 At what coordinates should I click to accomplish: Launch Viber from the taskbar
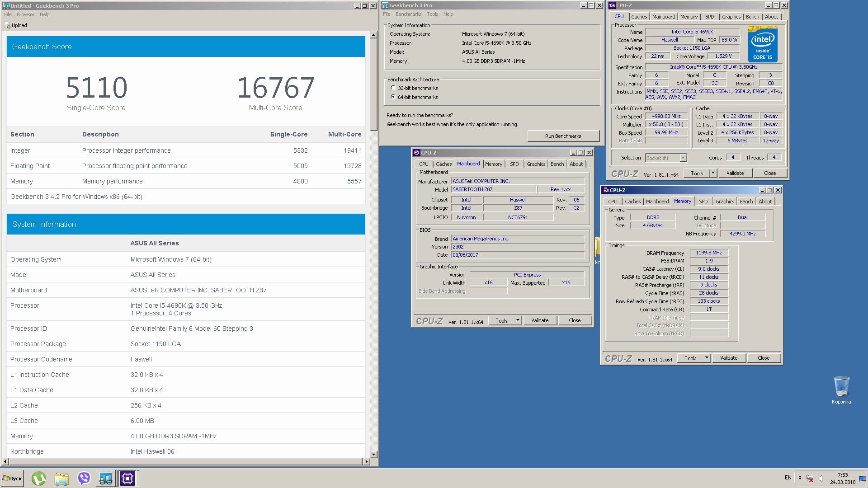[84, 478]
